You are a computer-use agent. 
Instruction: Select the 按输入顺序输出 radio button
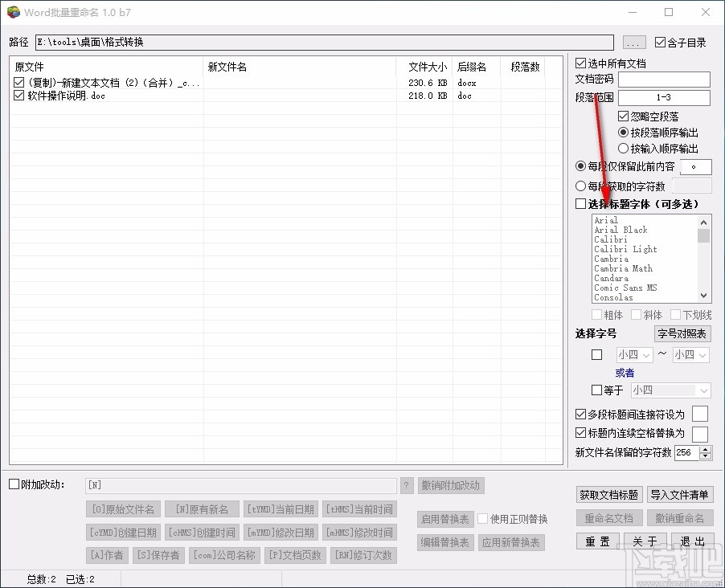click(623, 148)
